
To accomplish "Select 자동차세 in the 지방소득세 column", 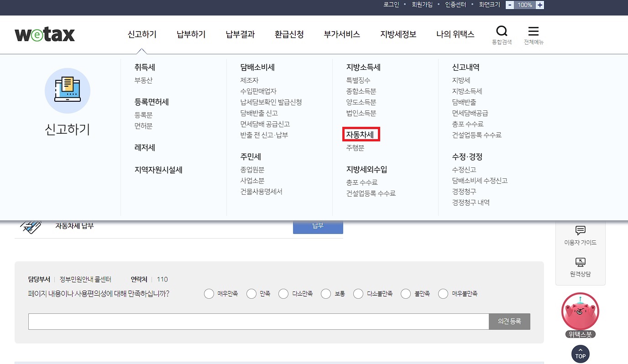I will tap(361, 134).
